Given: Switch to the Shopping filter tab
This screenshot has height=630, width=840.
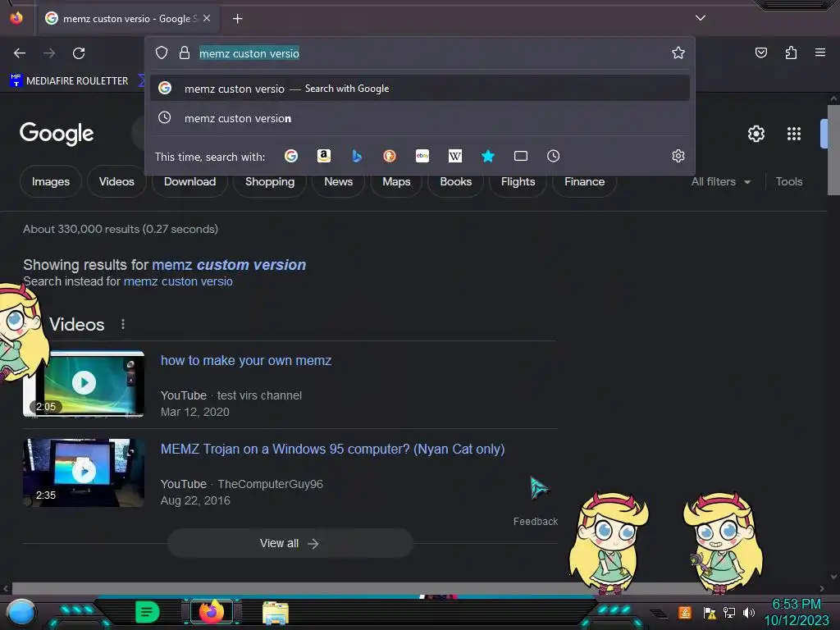Looking at the screenshot, I should coord(269,181).
